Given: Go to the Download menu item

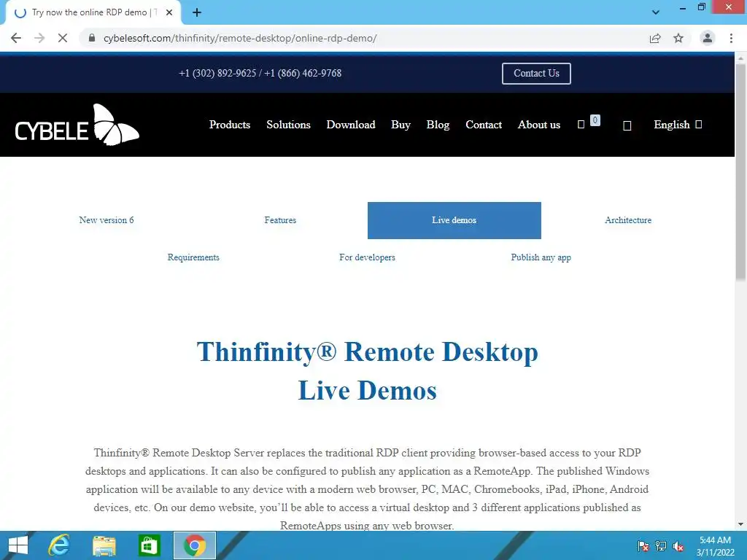Looking at the screenshot, I should [x=351, y=125].
